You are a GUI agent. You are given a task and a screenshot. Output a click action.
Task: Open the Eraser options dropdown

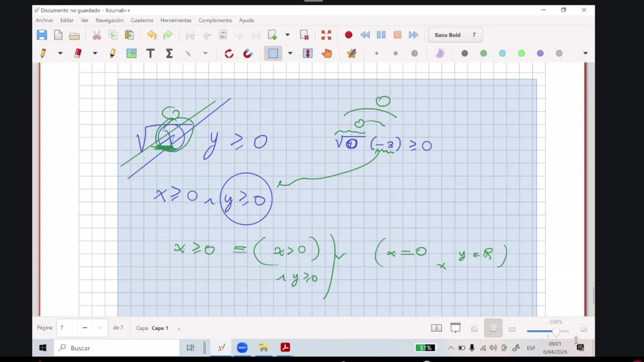coord(95,53)
